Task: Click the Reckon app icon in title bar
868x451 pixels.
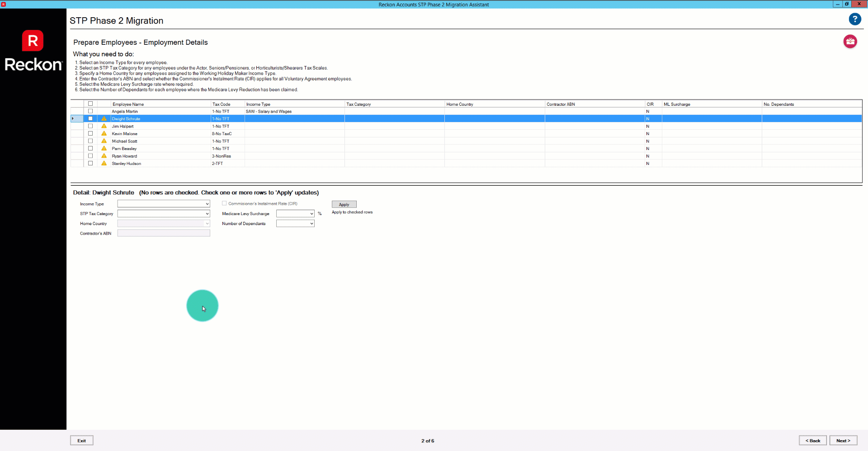Action: coord(4,4)
